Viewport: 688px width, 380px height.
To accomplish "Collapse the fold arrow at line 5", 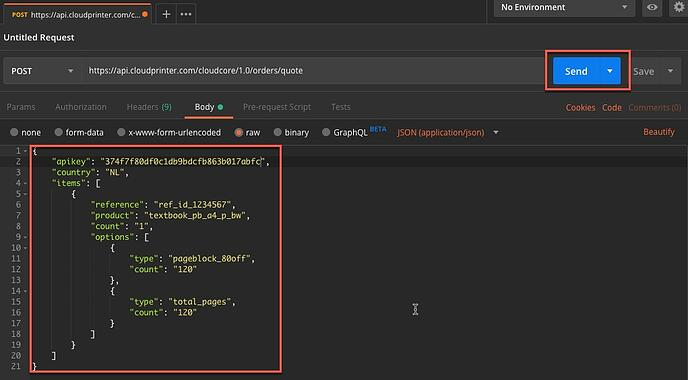I will 25,194.
